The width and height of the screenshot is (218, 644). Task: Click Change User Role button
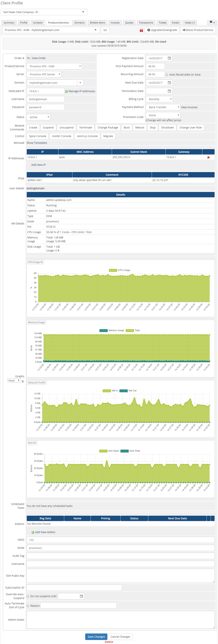pyautogui.click(x=190, y=128)
